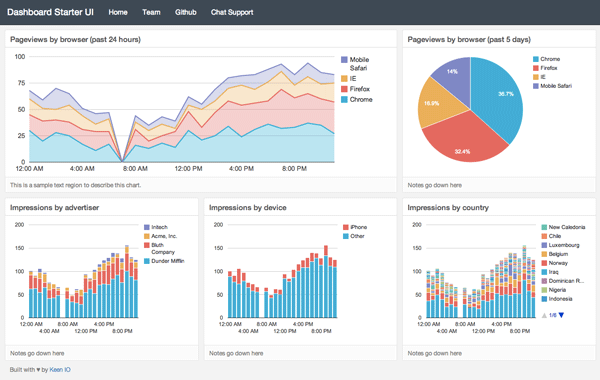
Task: Select Mobile Safari legend entry in pie chart
Action: (552, 86)
